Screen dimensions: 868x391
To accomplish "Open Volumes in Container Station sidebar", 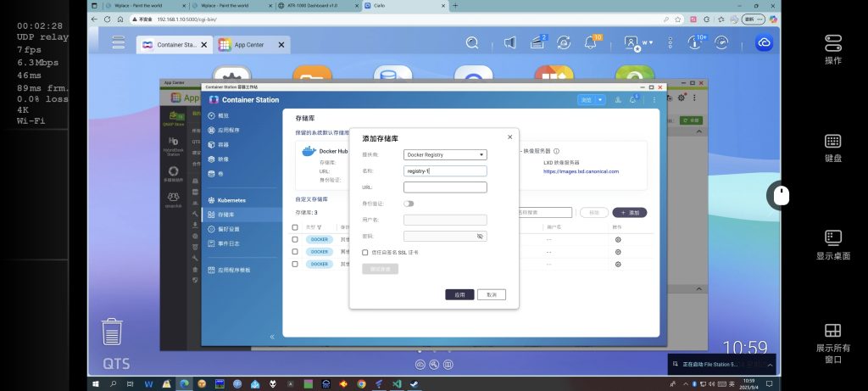I will pyautogui.click(x=215, y=173).
